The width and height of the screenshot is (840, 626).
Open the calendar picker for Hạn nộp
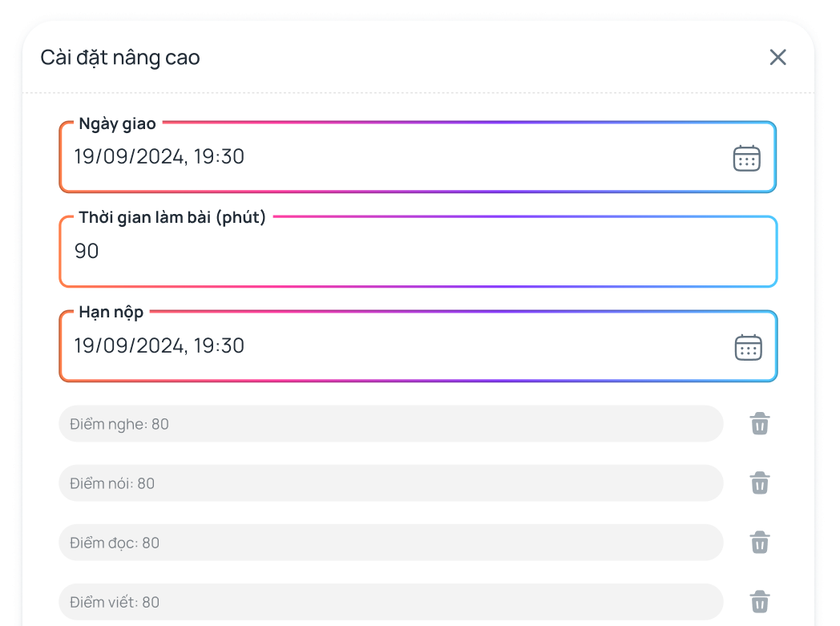coord(748,347)
